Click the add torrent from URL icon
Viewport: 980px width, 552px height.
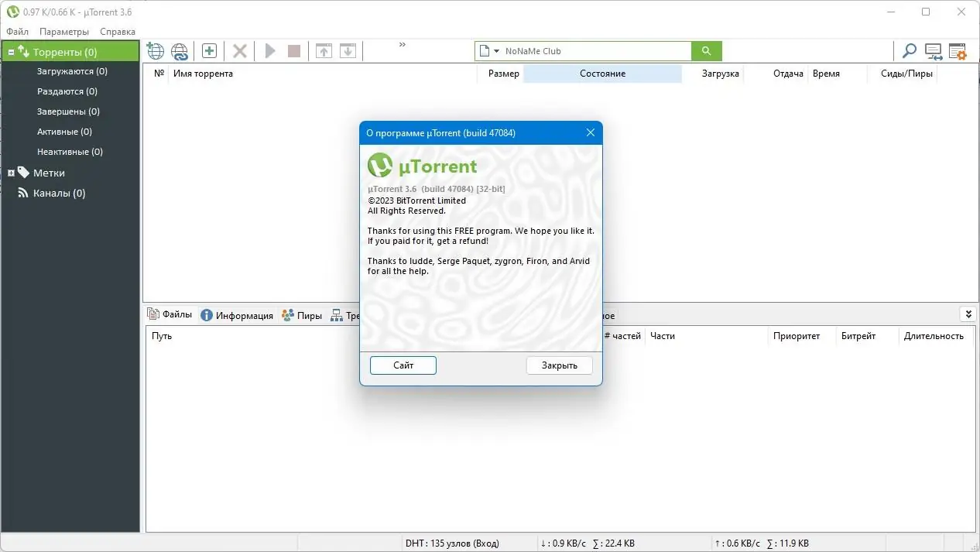(x=180, y=51)
